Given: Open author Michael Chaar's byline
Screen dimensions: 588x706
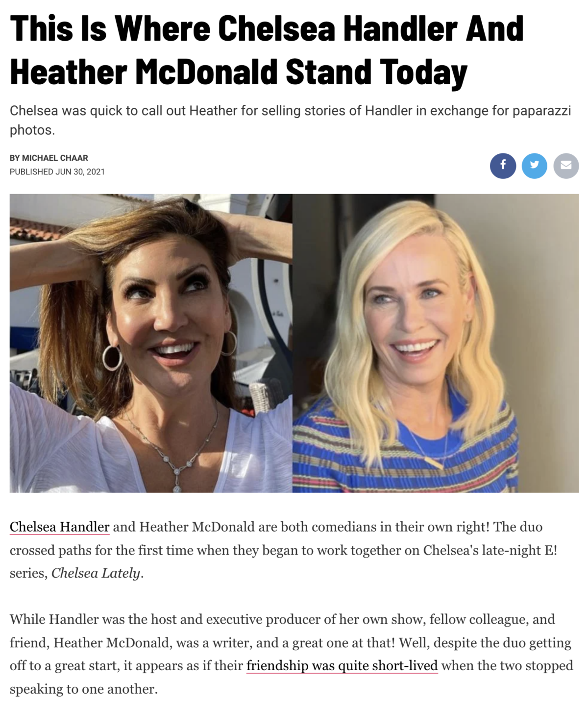Looking at the screenshot, I should (x=49, y=158).
